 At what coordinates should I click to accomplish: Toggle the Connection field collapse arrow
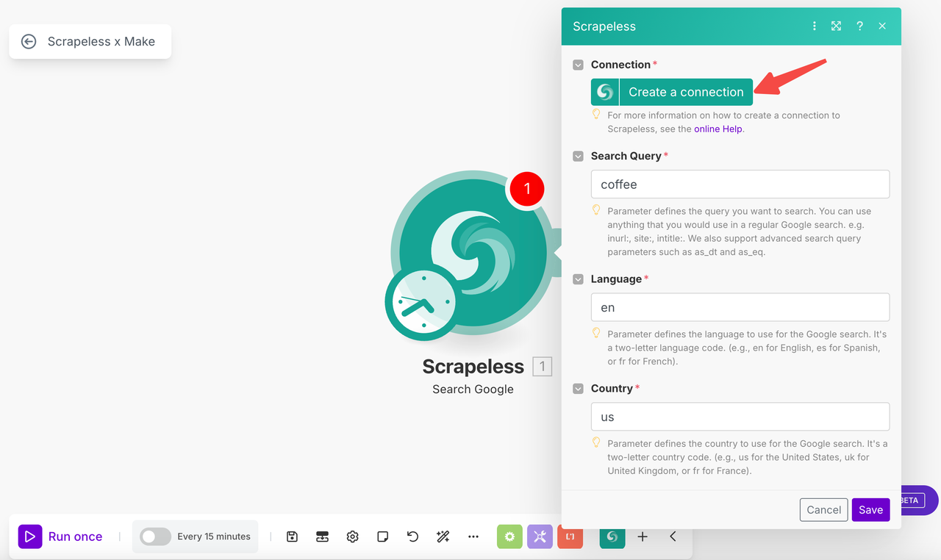tap(579, 65)
